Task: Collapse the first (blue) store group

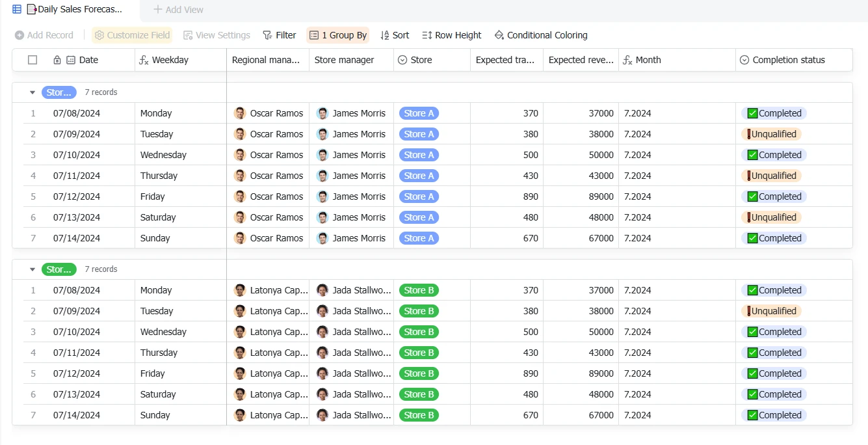Action: 33,92
